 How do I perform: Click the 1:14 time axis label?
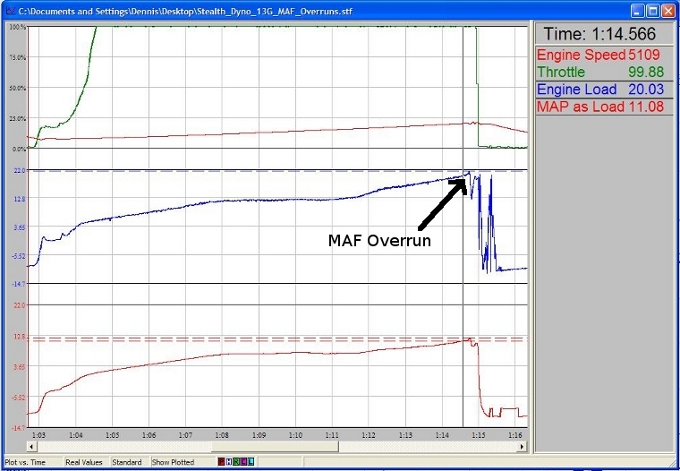click(442, 435)
